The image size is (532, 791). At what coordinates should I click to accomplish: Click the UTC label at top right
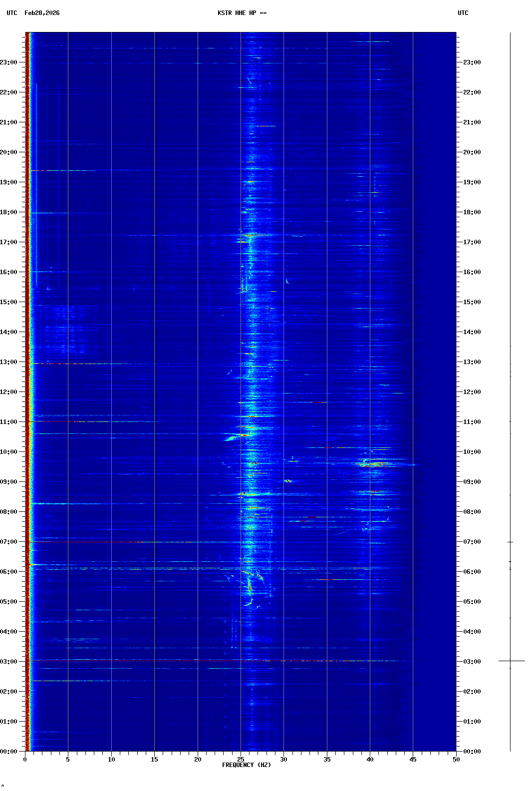click(x=463, y=13)
